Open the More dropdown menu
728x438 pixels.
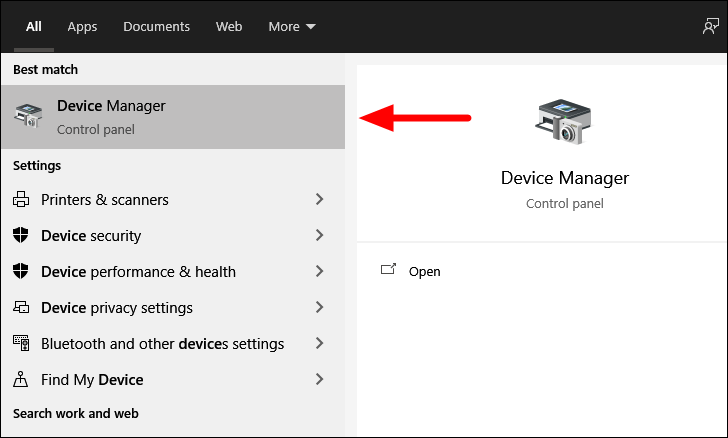click(x=292, y=26)
